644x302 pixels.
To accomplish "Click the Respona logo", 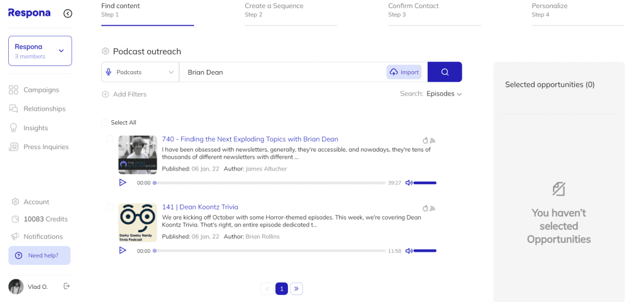I will (29, 13).
